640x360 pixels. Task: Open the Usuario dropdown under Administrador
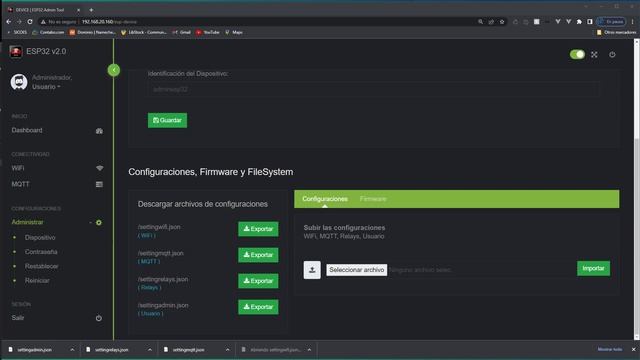46,87
